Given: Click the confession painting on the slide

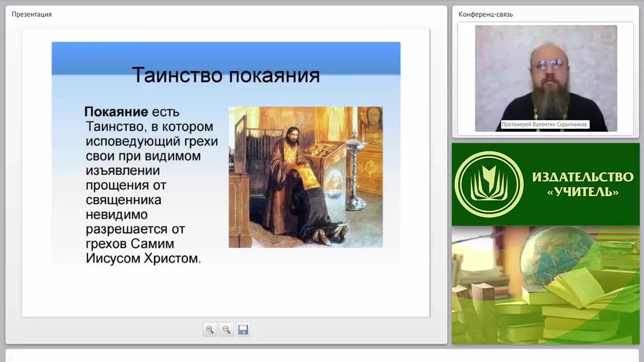Looking at the screenshot, I should [x=306, y=177].
